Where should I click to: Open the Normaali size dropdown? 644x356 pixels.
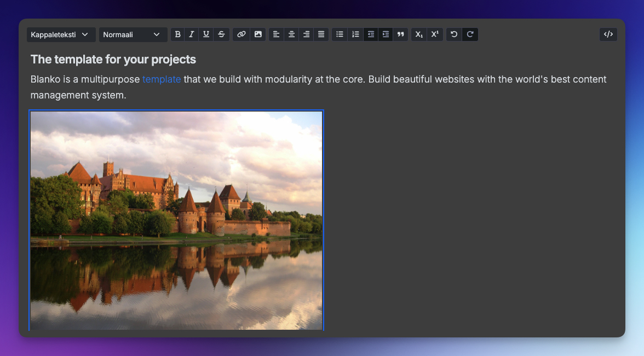(x=133, y=34)
